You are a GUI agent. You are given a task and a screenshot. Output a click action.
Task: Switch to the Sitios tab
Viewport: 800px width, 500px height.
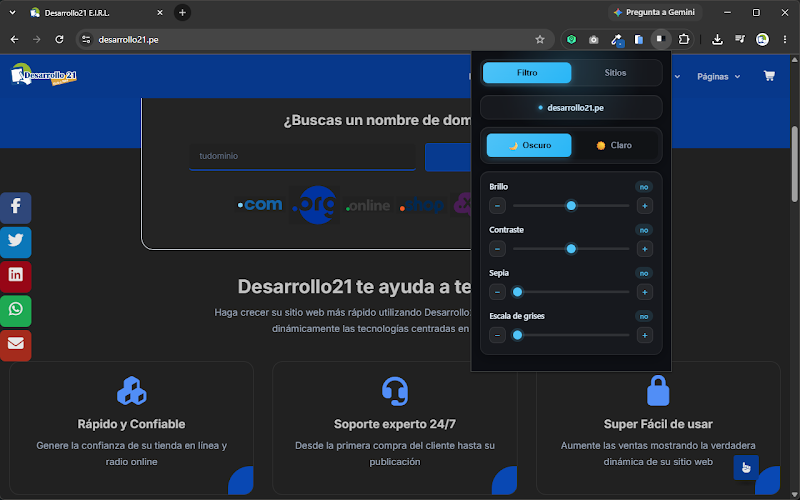point(615,72)
